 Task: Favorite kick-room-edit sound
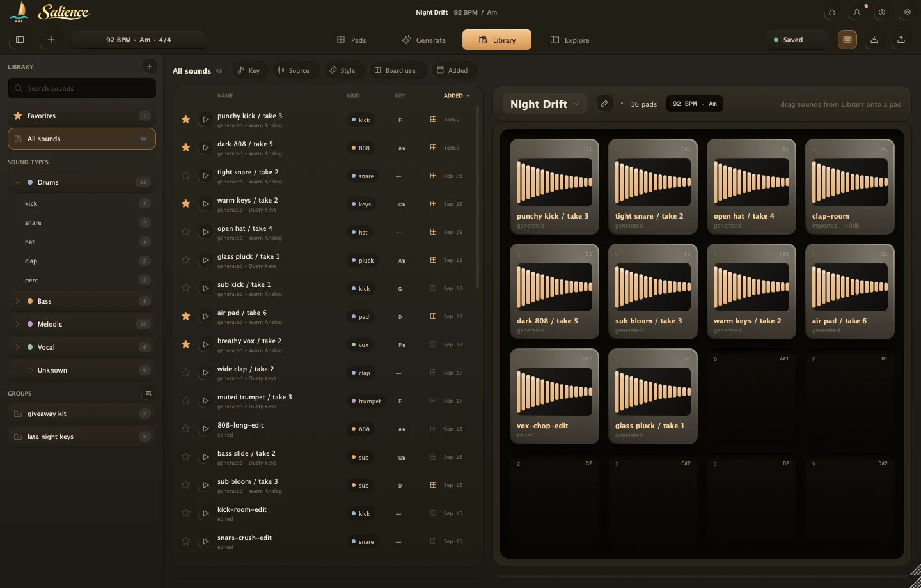tap(185, 513)
